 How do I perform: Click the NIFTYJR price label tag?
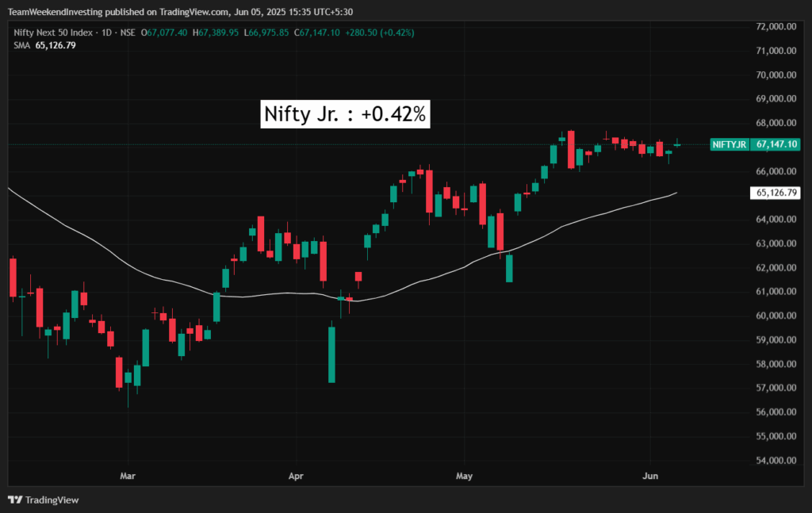(x=730, y=144)
